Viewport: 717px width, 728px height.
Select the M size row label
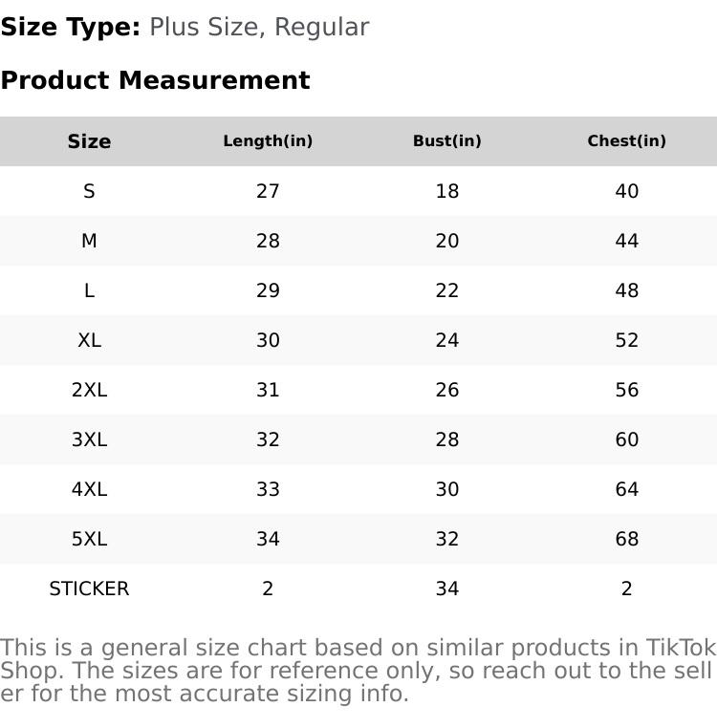(x=89, y=241)
